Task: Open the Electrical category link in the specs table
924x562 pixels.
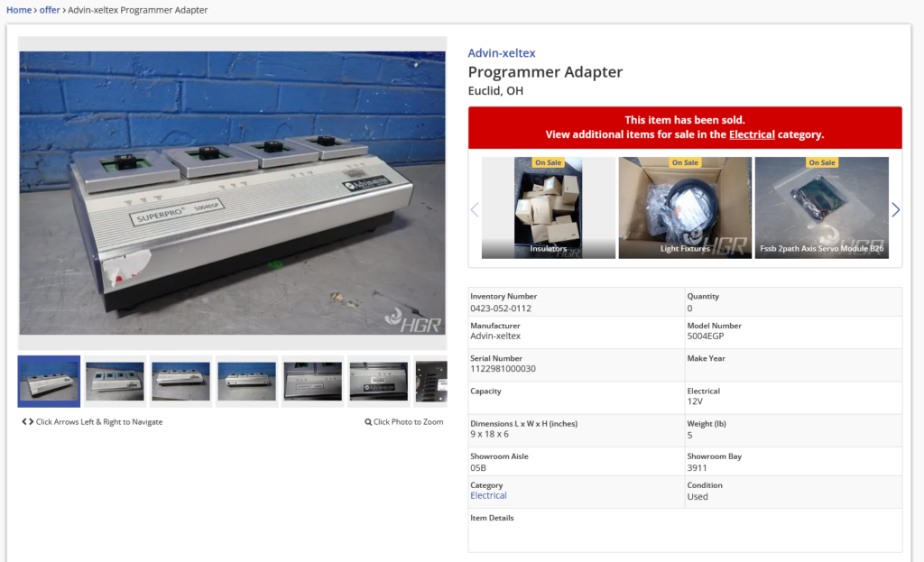Action: point(488,495)
